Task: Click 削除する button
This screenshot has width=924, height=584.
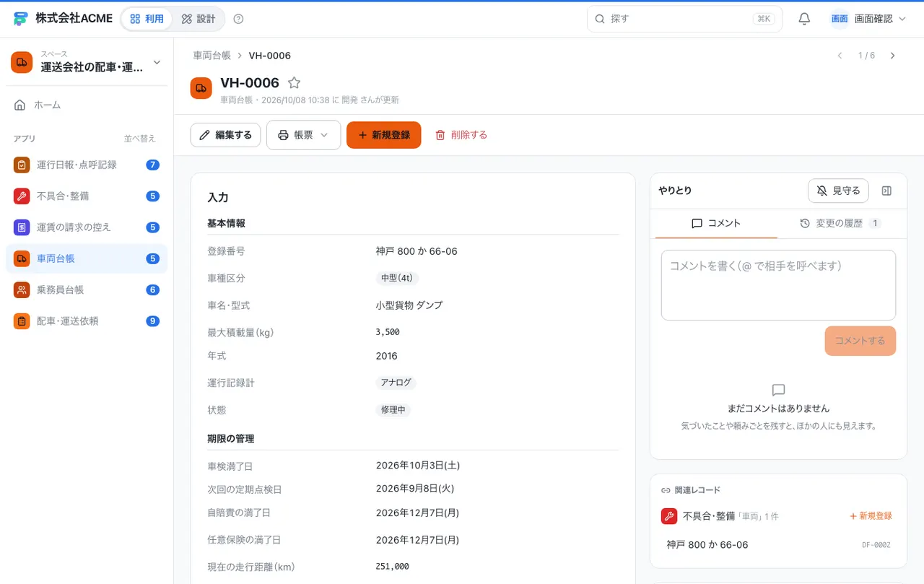Action: 461,135
